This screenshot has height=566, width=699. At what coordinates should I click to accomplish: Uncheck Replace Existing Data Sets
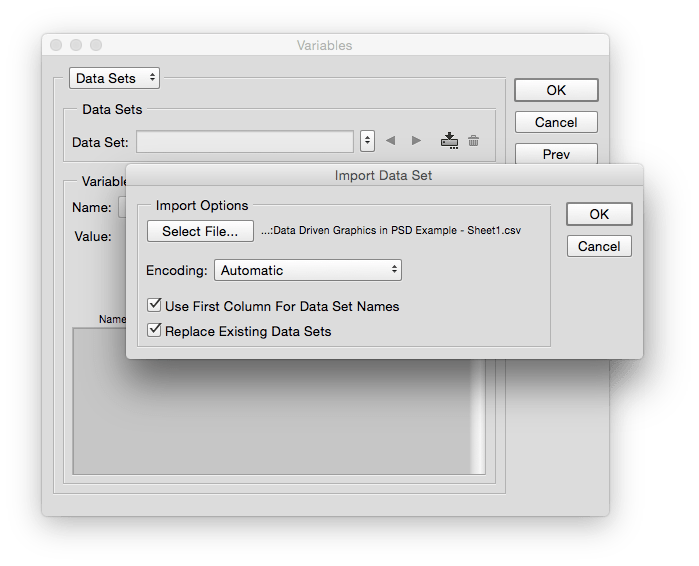(x=154, y=331)
